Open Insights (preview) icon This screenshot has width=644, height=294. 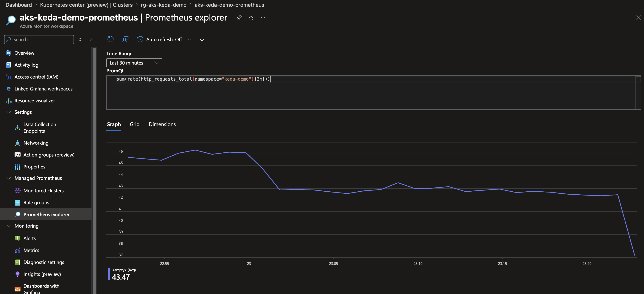[18, 274]
